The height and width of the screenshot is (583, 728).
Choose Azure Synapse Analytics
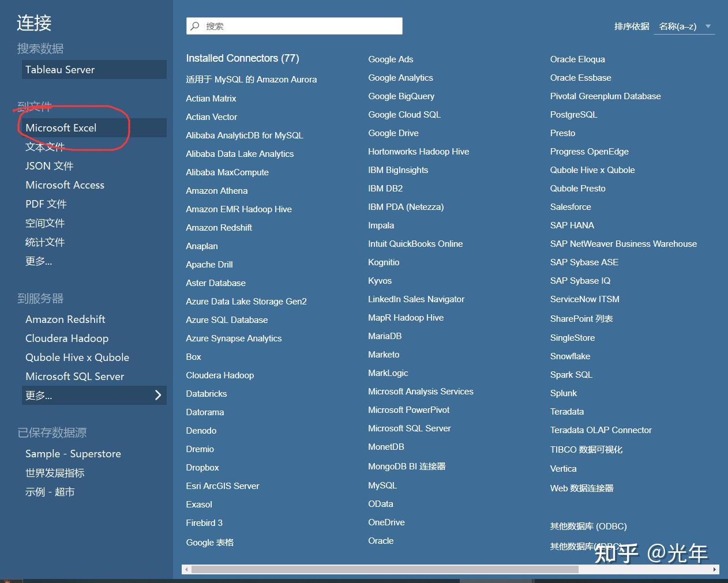[234, 338]
